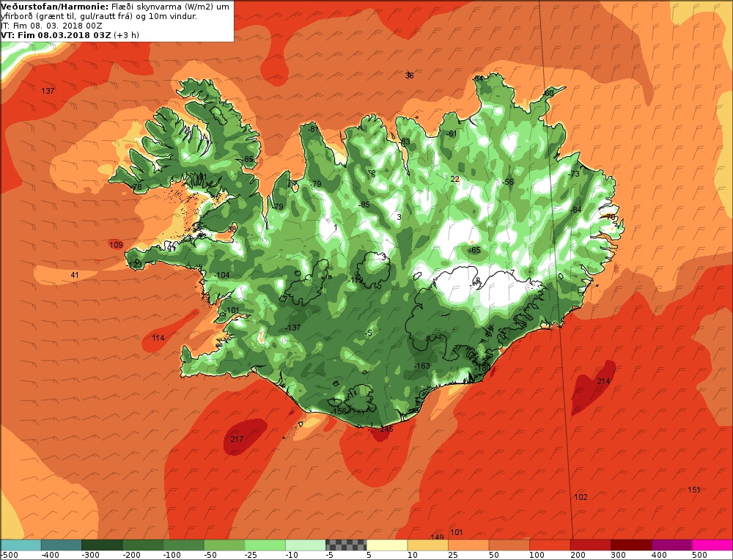Click the -73 value near the east coast
Screen dimensions: 733x560
point(574,174)
